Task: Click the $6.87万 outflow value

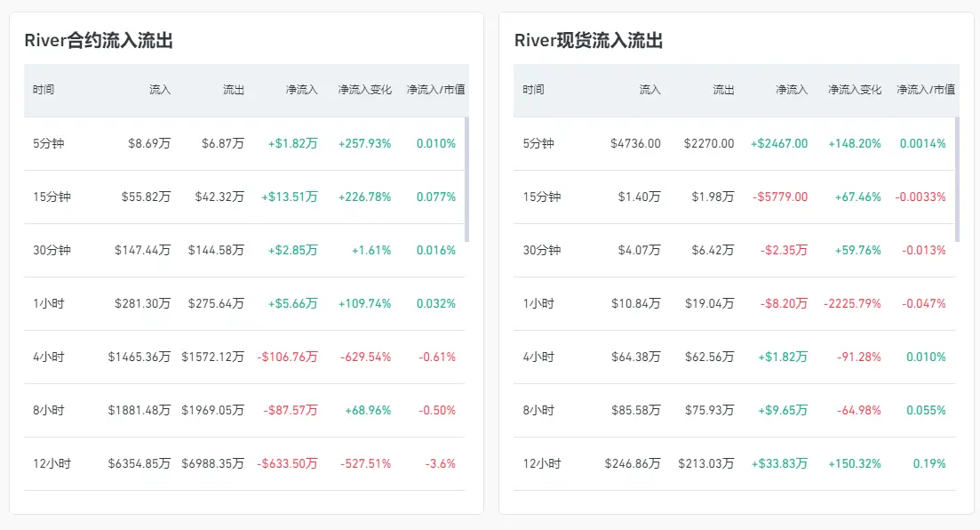Action: tap(223, 143)
